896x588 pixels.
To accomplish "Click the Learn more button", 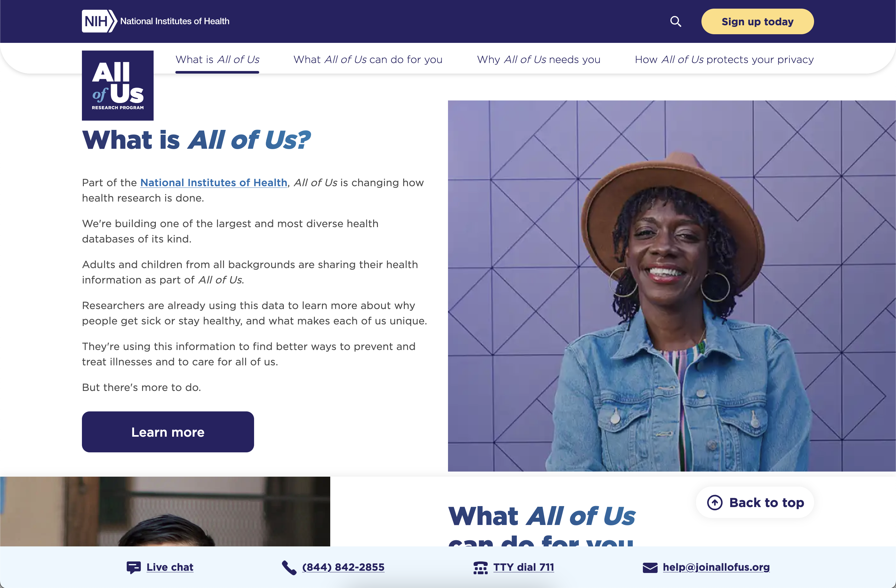I will pyautogui.click(x=168, y=432).
